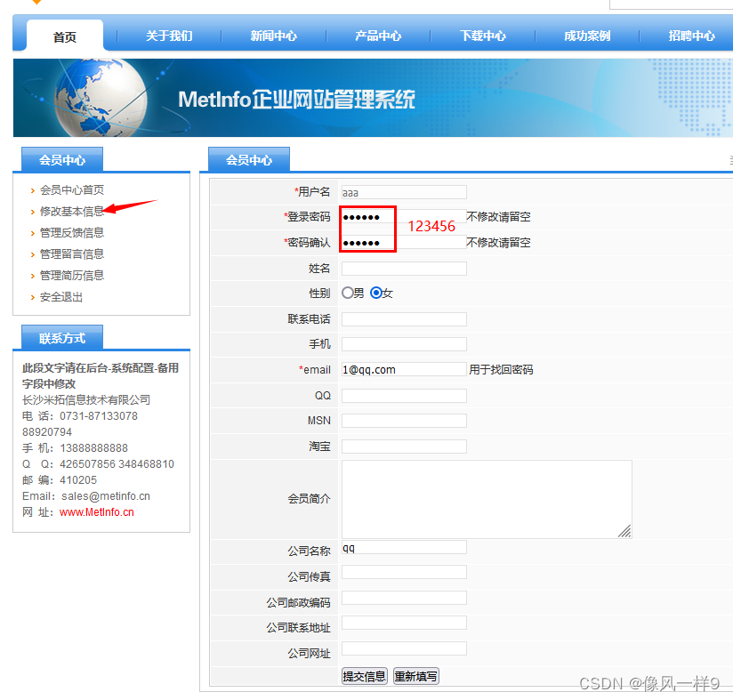Screen dimensions: 733x700
Task: Click the sales@metinfo.cn email text
Action: 106,496
